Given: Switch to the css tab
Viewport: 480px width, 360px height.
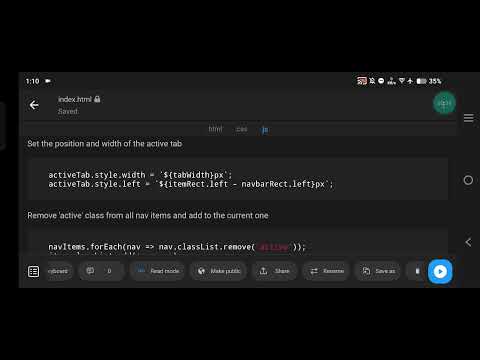Looking at the screenshot, I should (x=241, y=129).
